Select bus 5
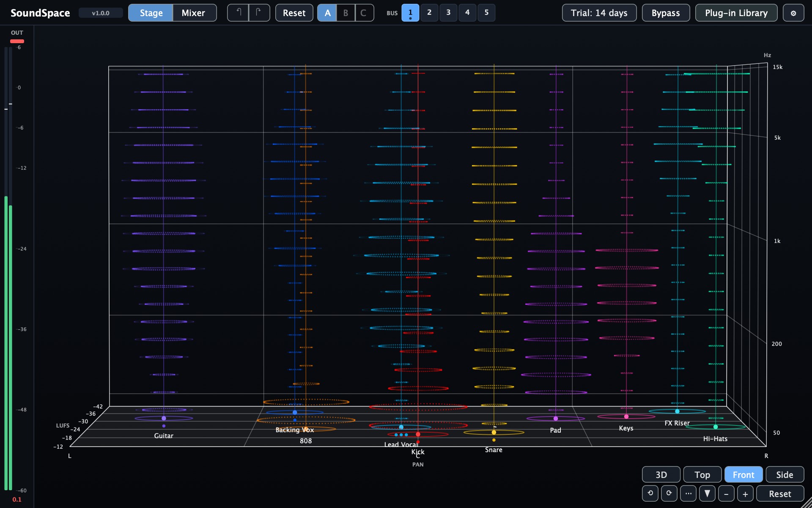Image resolution: width=812 pixels, height=508 pixels. pos(486,13)
